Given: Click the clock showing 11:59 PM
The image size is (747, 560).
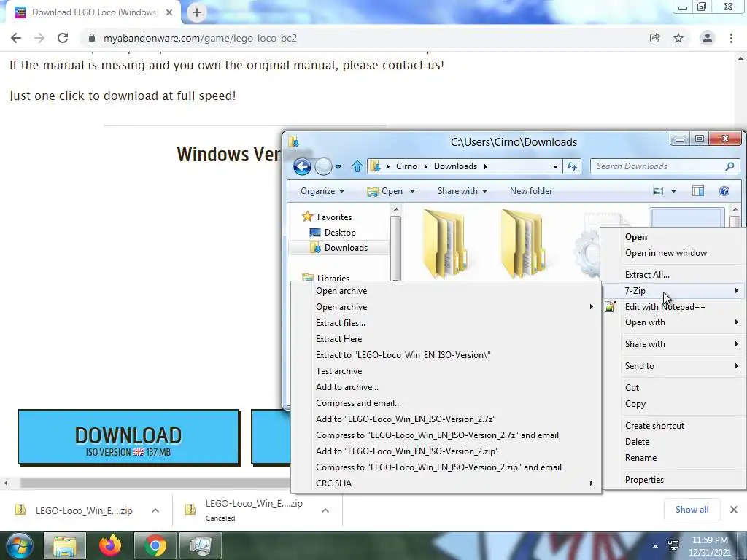Looking at the screenshot, I should coord(709,540).
